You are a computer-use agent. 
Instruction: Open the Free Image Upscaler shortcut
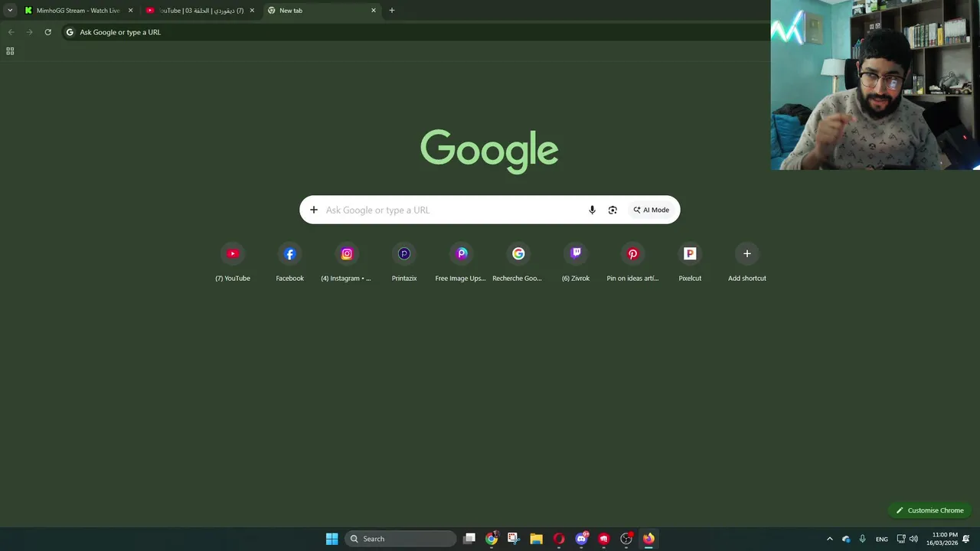pyautogui.click(x=461, y=262)
